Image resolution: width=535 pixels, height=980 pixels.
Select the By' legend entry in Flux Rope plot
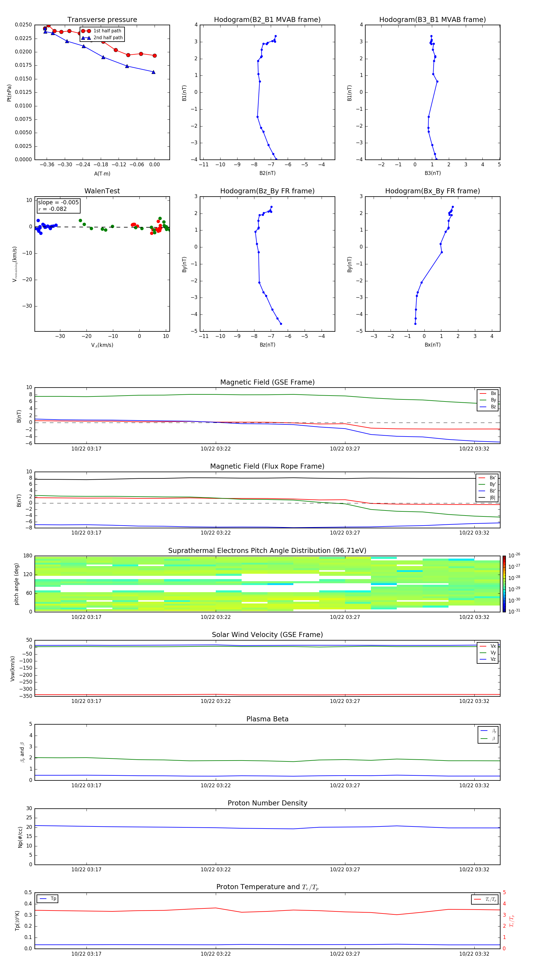[487, 484]
